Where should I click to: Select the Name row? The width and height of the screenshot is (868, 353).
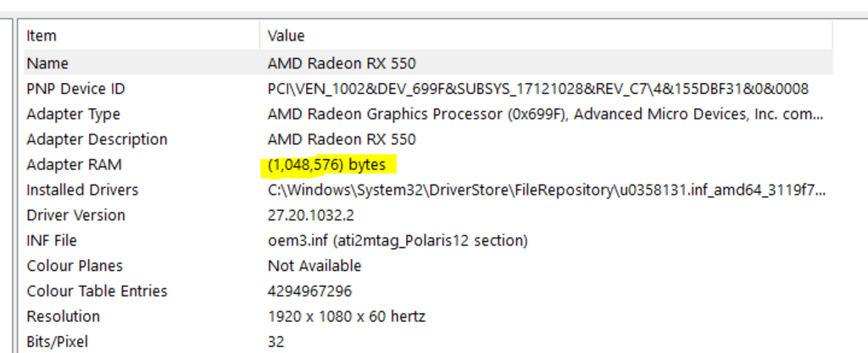pyautogui.click(x=47, y=63)
